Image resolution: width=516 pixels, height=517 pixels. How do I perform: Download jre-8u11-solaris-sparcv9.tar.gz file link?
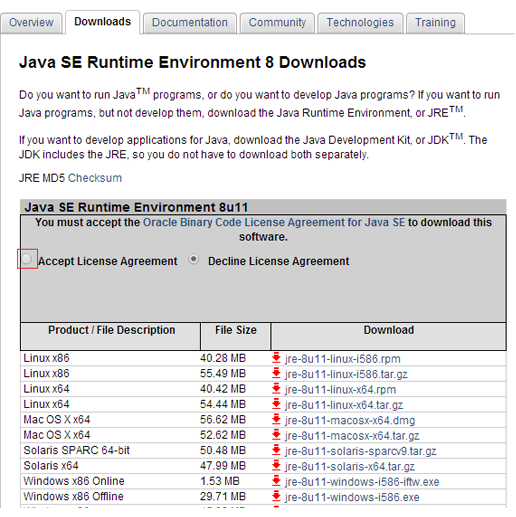coord(360,451)
